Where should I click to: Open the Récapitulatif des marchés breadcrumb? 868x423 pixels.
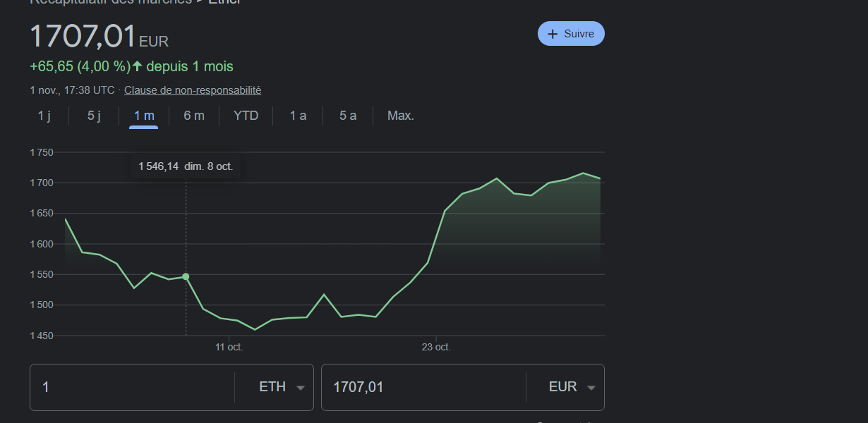tap(111, 2)
